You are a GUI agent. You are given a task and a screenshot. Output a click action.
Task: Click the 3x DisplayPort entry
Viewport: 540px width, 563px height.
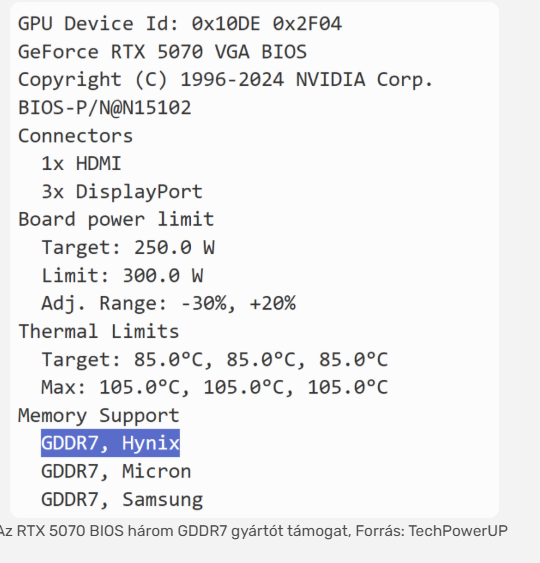122,192
